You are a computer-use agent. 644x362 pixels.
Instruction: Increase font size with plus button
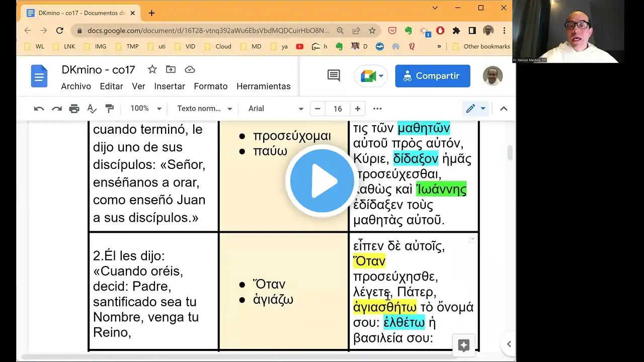click(x=357, y=109)
